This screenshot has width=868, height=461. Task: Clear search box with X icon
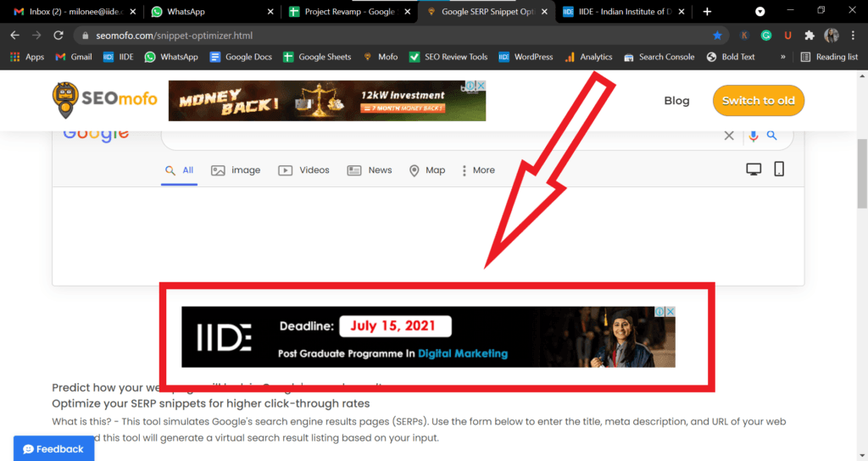[729, 136]
